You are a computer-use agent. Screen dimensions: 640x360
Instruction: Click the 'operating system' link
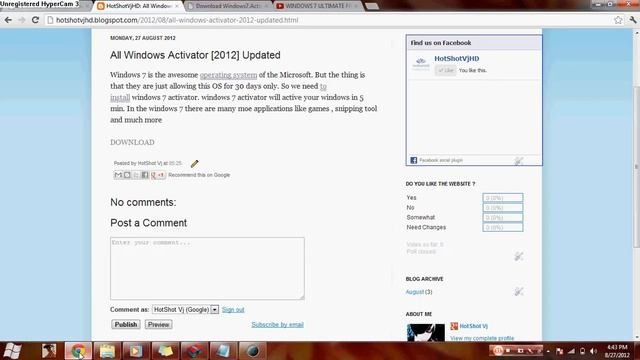pyautogui.click(x=229, y=75)
